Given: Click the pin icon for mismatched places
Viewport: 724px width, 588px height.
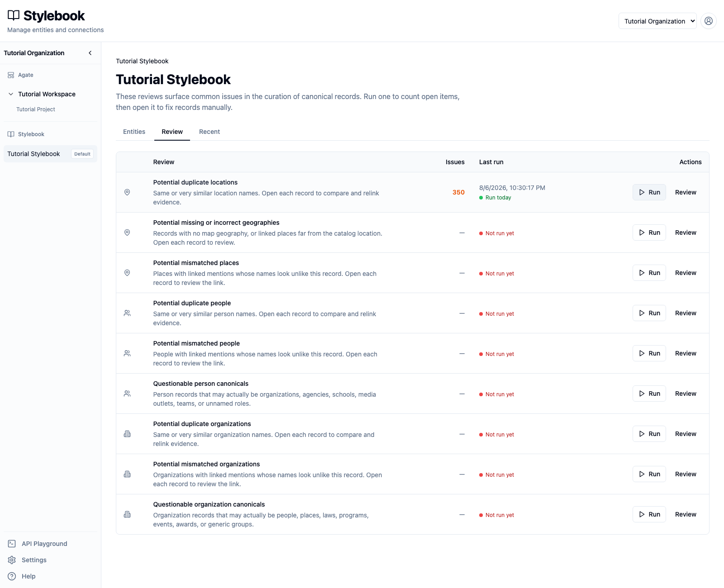Looking at the screenshot, I should (x=127, y=273).
